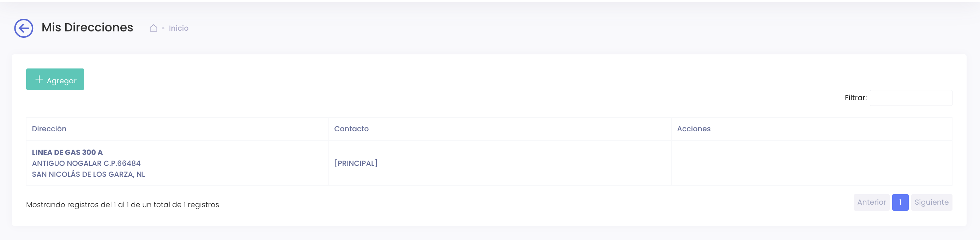Screen dimensions: 980x240
Task: Click SAN NICOLÁS DE LOS GARZA line
Action: pos(88,174)
